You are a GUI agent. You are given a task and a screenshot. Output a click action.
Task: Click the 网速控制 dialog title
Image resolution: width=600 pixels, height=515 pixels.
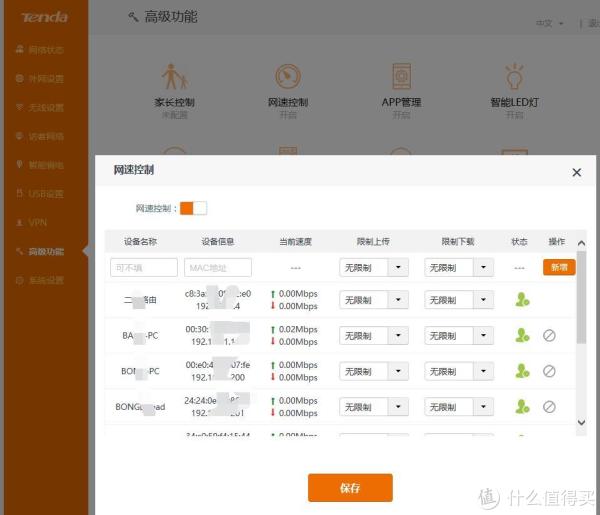pos(134,169)
